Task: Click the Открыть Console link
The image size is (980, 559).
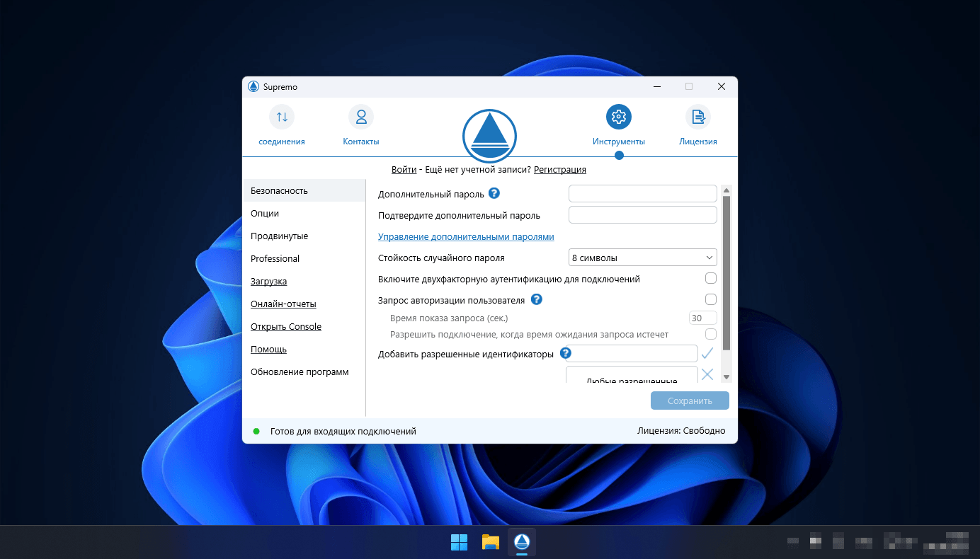Action: tap(286, 326)
